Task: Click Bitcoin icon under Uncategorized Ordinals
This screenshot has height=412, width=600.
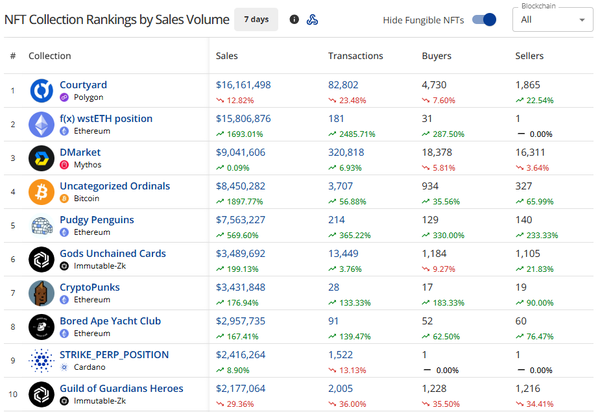Action: (64, 199)
